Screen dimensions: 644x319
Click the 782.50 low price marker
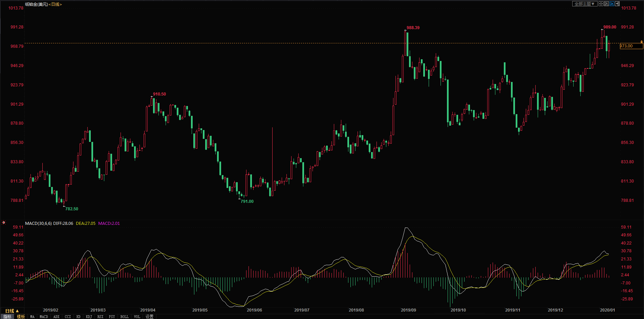click(72, 209)
